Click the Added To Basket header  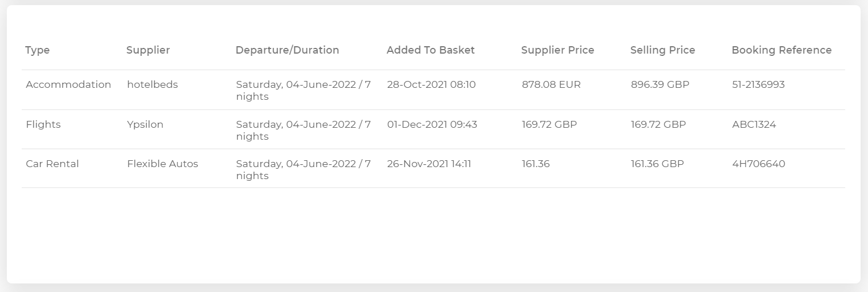pyautogui.click(x=431, y=50)
